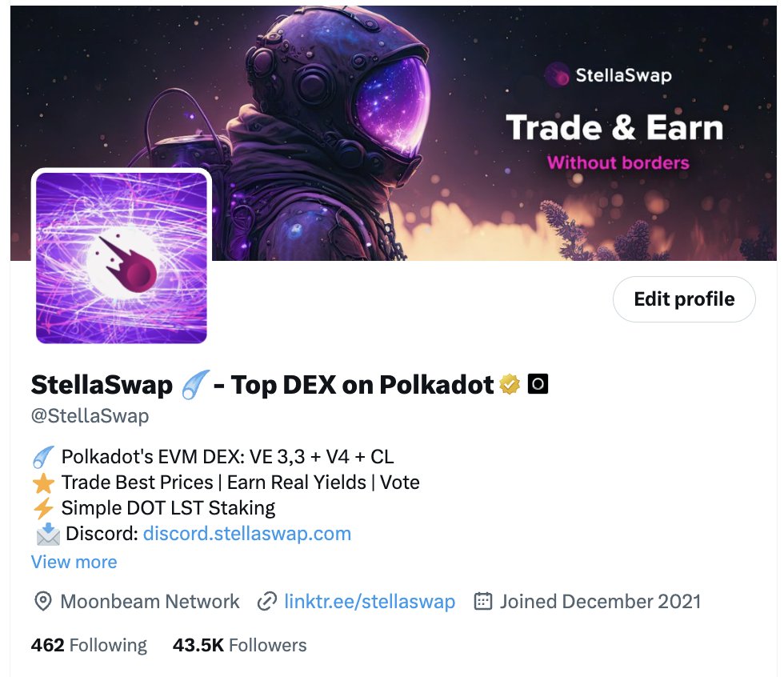Image resolution: width=784 pixels, height=677 pixels.
Task: Click the @StellaSwap handle text
Action: click(90, 416)
